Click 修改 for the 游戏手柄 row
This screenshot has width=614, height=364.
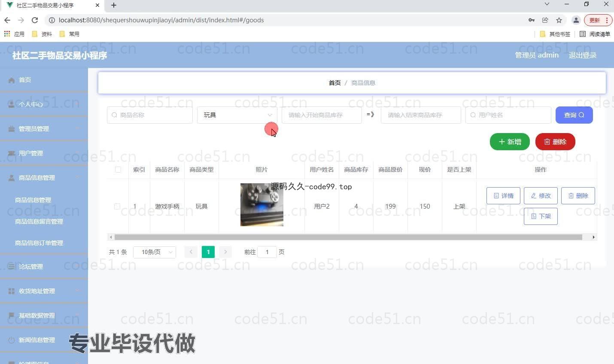(x=541, y=196)
